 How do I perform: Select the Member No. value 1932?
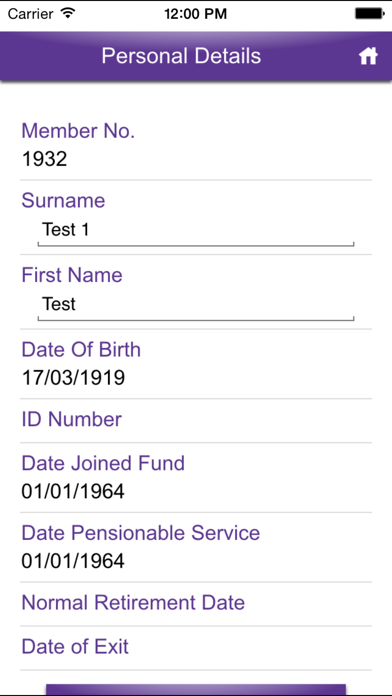pos(44,158)
